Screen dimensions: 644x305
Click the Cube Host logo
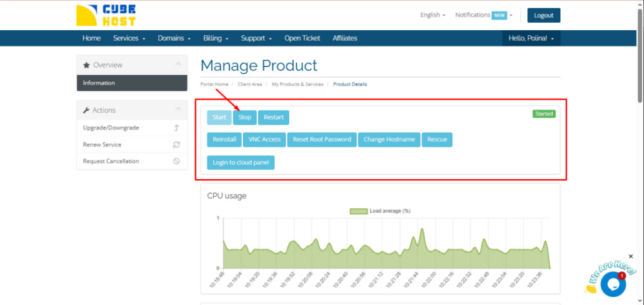(104, 16)
